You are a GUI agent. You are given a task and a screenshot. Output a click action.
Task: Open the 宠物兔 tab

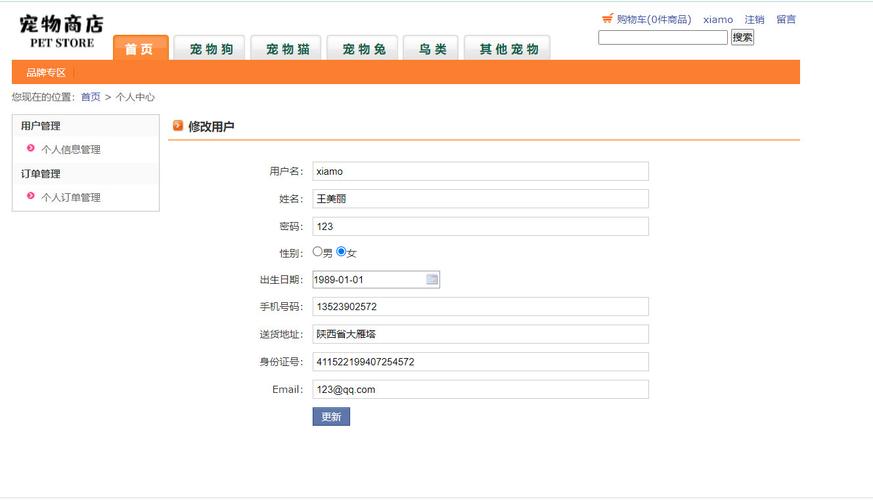(x=364, y=48)
